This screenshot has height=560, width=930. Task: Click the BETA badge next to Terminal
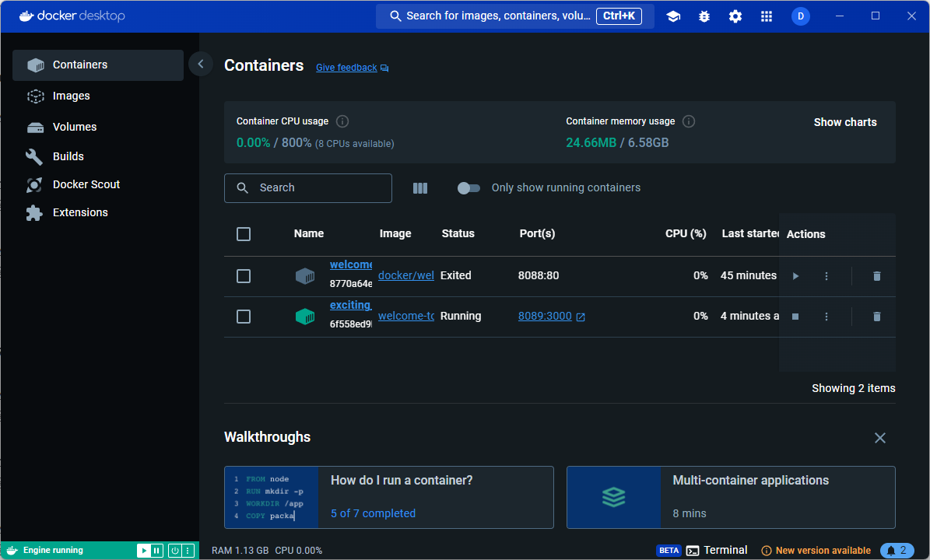tap(669, 551)
